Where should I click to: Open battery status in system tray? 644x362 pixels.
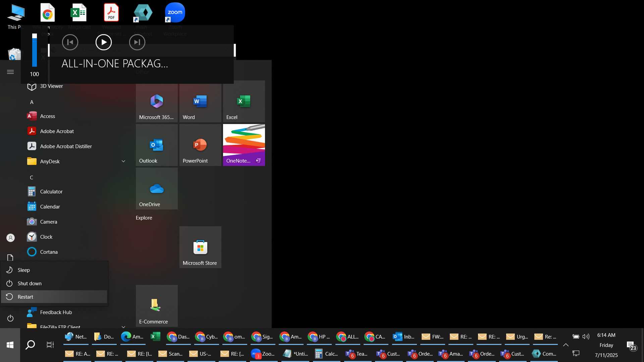pyautogui.click(x=576, y=337)
